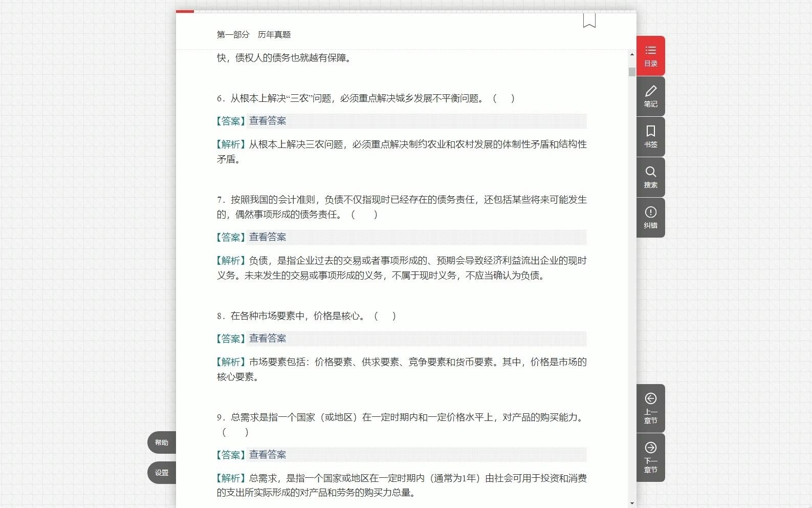Open the 笔记 notes tool
This screenshot has height=508, width=812.
coord(650,96)
